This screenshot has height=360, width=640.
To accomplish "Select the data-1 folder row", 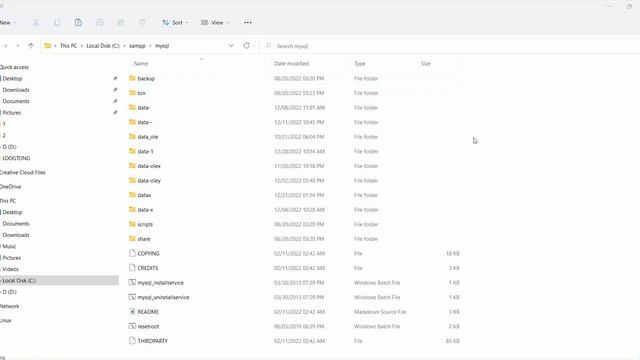I will click(x=295, y=151).
